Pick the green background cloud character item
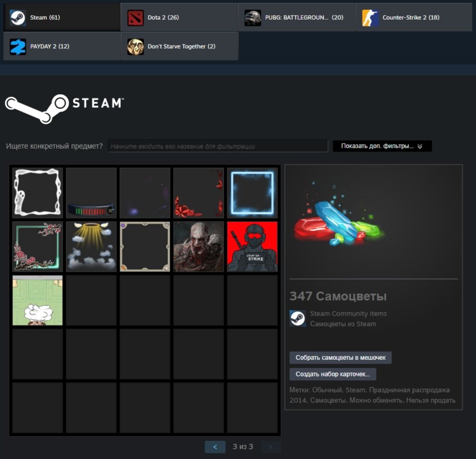476x459 pixels. click(x=38, y=300)
